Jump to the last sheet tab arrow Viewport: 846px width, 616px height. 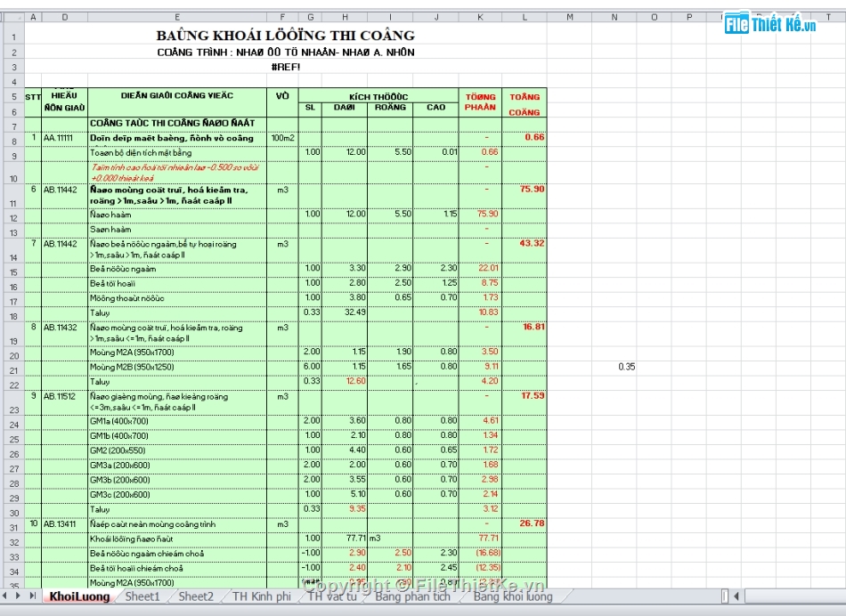point(32,596)
